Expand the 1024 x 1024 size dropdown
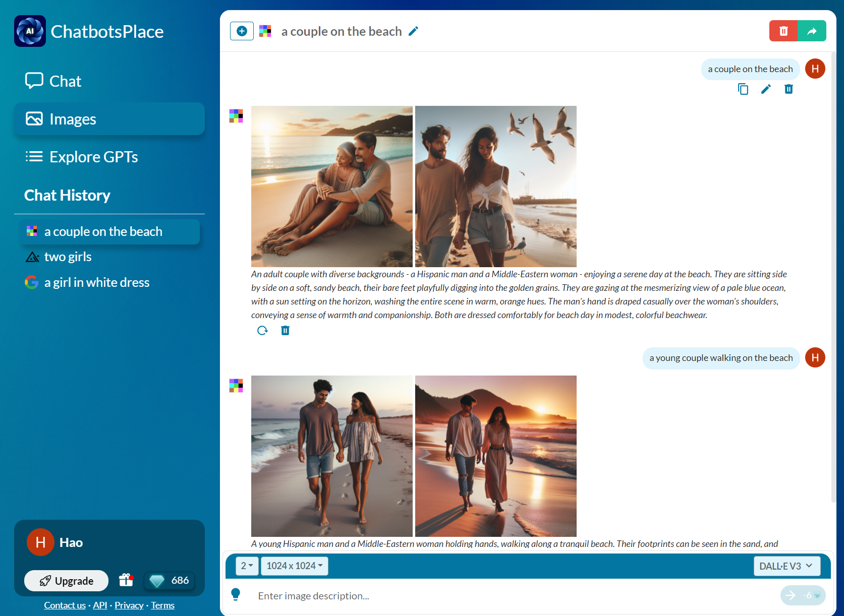This screenshot has width=844, height=616. point(294,566)
